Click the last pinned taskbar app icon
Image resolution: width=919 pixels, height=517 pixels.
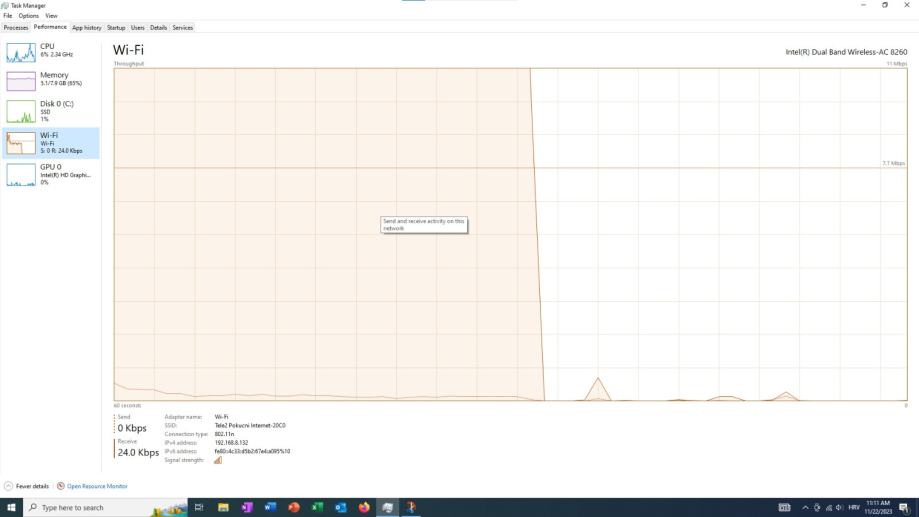coord(411,508)
